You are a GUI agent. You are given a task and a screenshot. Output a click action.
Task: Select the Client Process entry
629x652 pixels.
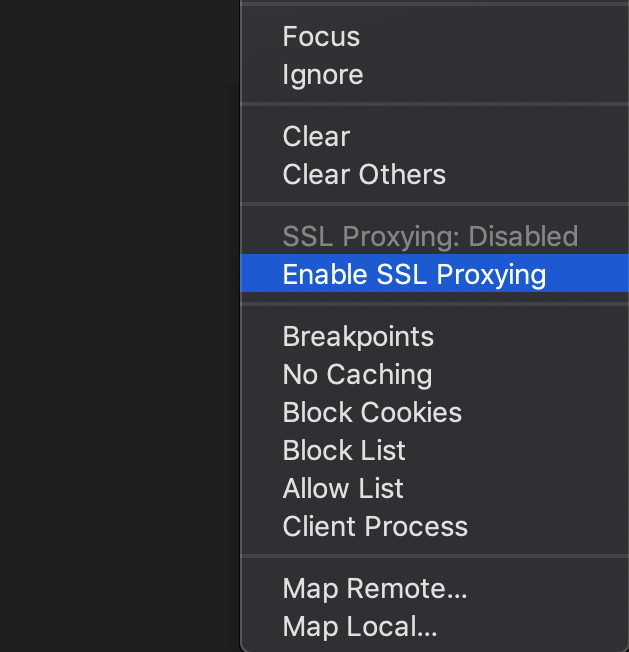click(434, 526)
